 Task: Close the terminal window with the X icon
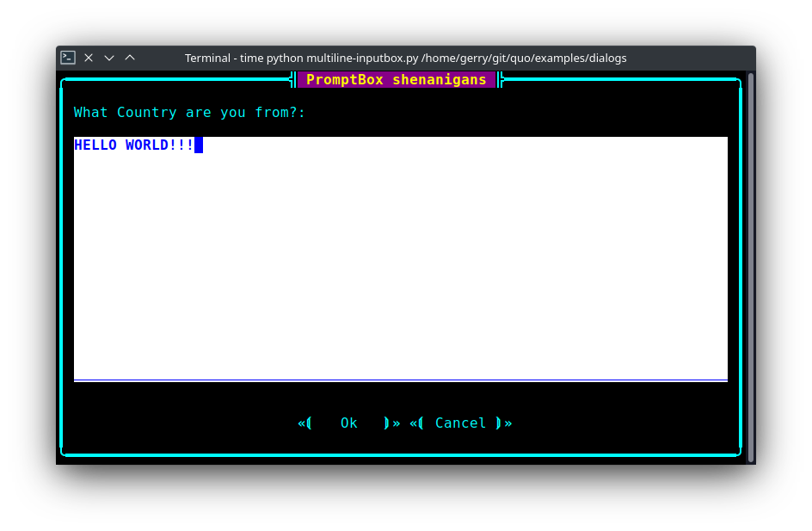89,58
